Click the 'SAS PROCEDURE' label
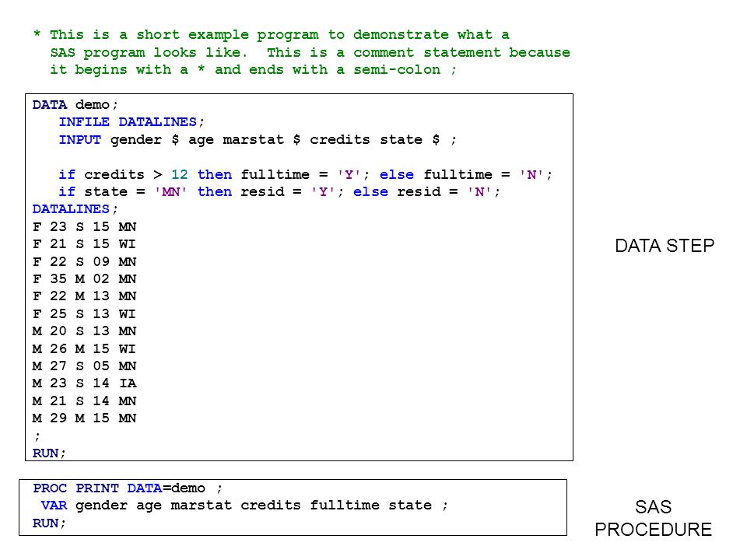This screenshot has width=747, height=560. (x=653, y=519)
